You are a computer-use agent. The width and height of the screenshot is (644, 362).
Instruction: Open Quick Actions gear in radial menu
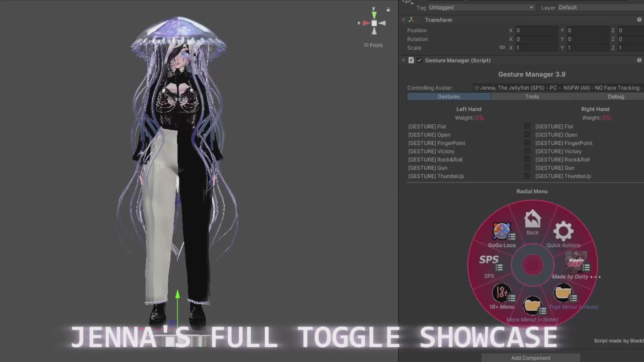pos(563,232)
